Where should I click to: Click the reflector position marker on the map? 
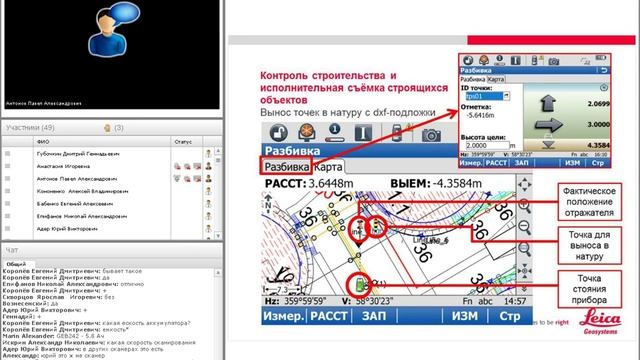click(358, 230)
